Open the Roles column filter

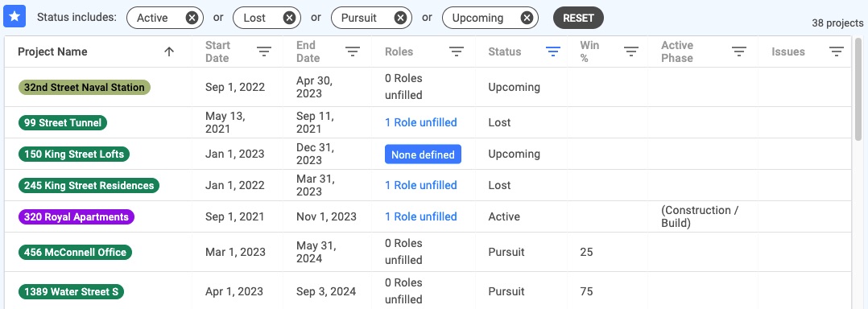456,51
